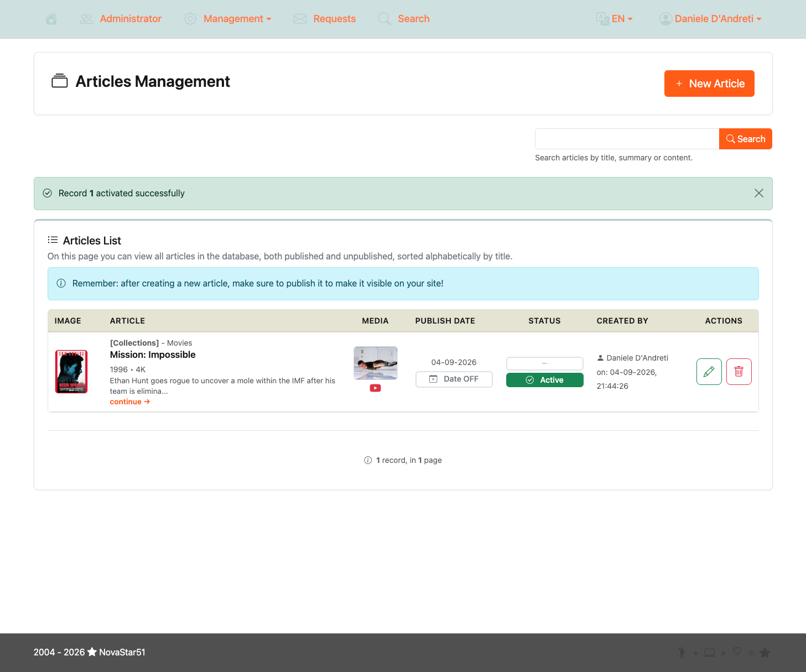Image resolution: width=806 pixels, height=672 pixels.
Task: Create a New Article
Action: 709,84
